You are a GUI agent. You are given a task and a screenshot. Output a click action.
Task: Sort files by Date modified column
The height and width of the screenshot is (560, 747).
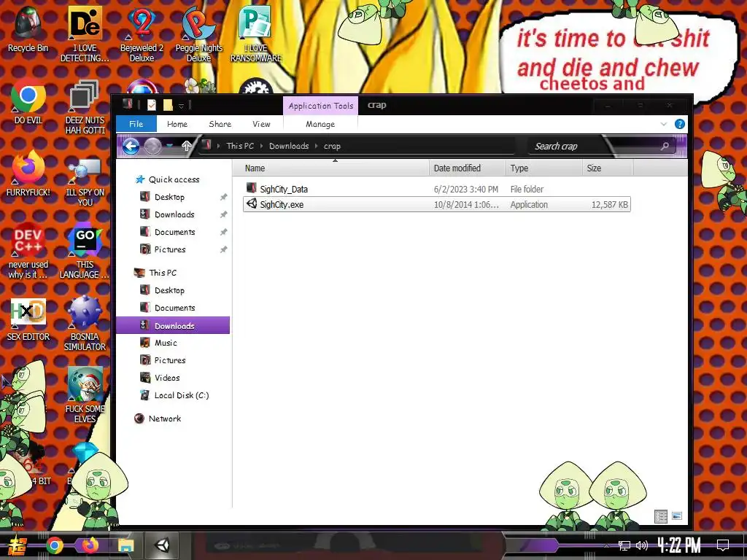(x=467, y=168)
